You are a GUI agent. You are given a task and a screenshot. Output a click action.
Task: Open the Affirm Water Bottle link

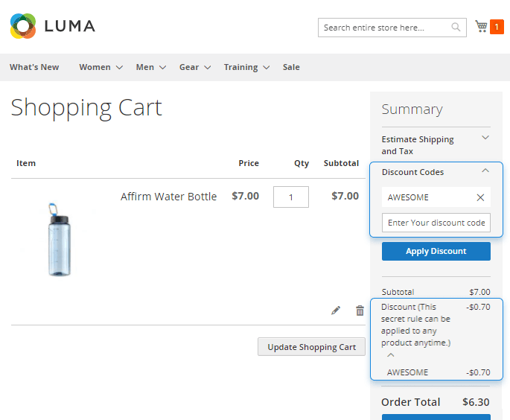tap(168, 197)
